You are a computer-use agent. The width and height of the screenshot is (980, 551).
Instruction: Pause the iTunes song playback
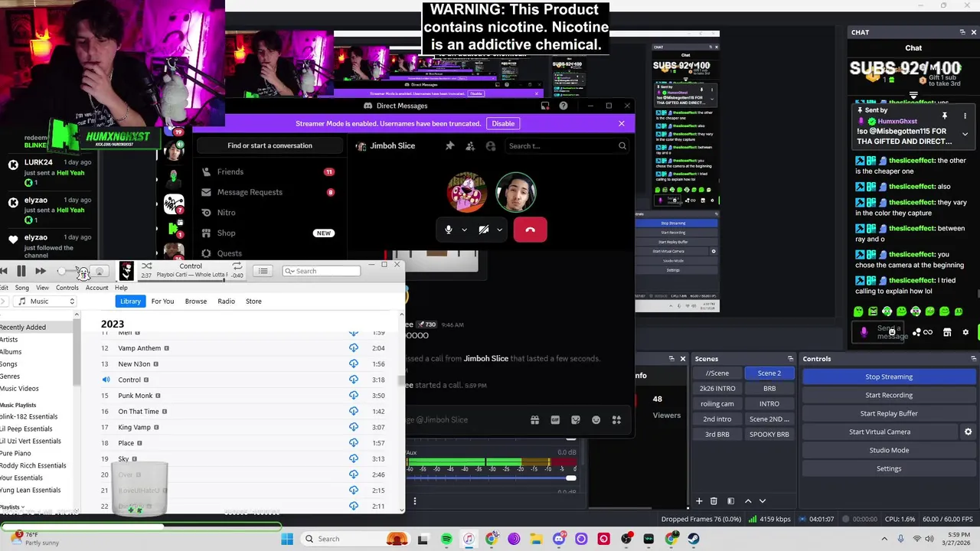click(x=21, y=271)
